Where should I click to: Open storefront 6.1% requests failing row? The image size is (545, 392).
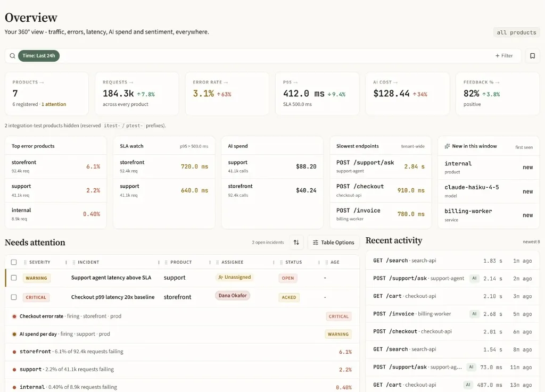click(182, 352)
